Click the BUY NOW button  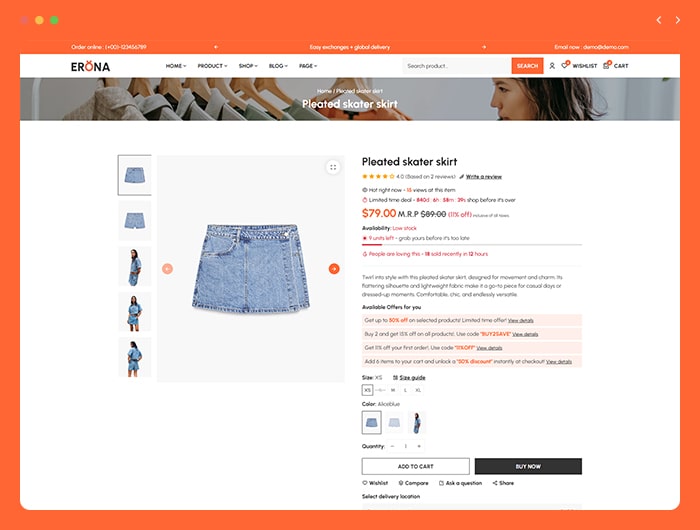pyautogui.click(x=528, y=466)
